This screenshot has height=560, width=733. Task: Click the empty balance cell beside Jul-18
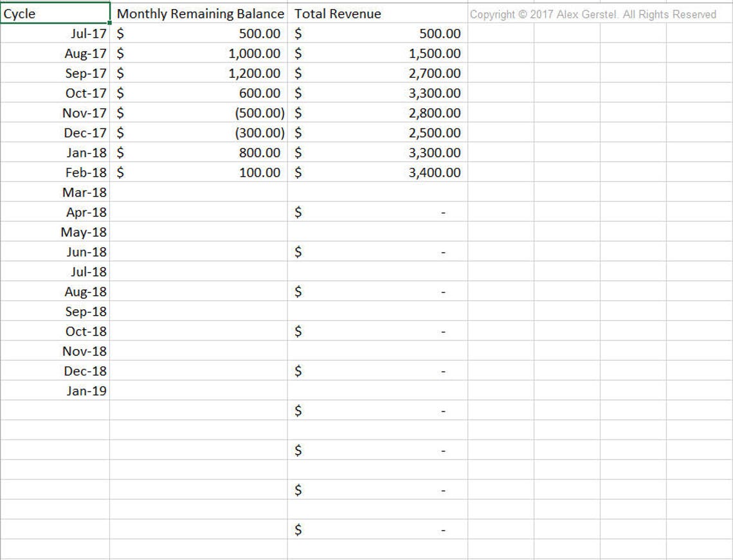199,271
